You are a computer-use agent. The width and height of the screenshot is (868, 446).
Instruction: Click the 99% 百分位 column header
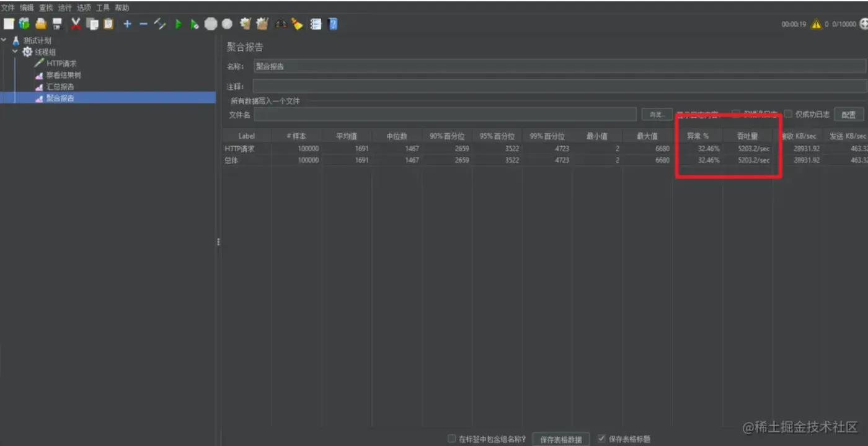(547, 136)
